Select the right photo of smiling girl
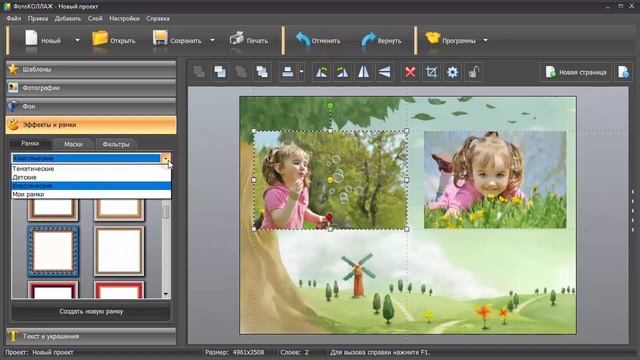Image resolution: width=640 pixels, height=360 pixels. [x=495, y=180]
